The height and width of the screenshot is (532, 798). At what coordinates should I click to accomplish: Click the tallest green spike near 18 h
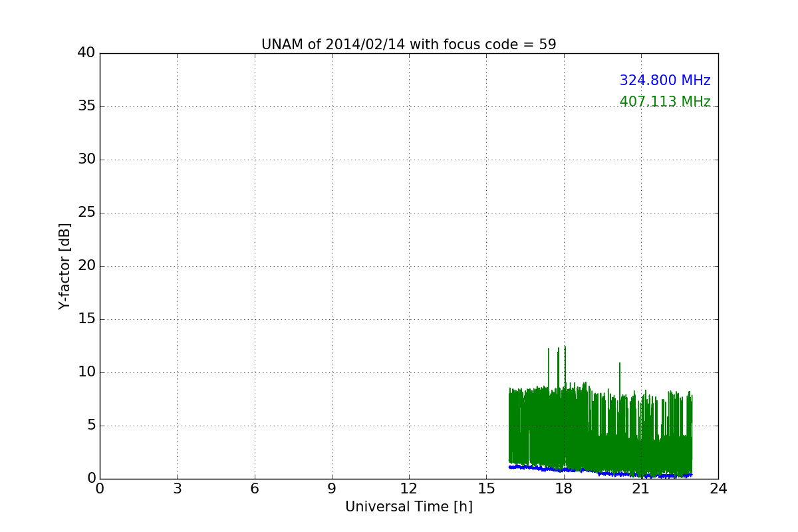pos(565,366)
